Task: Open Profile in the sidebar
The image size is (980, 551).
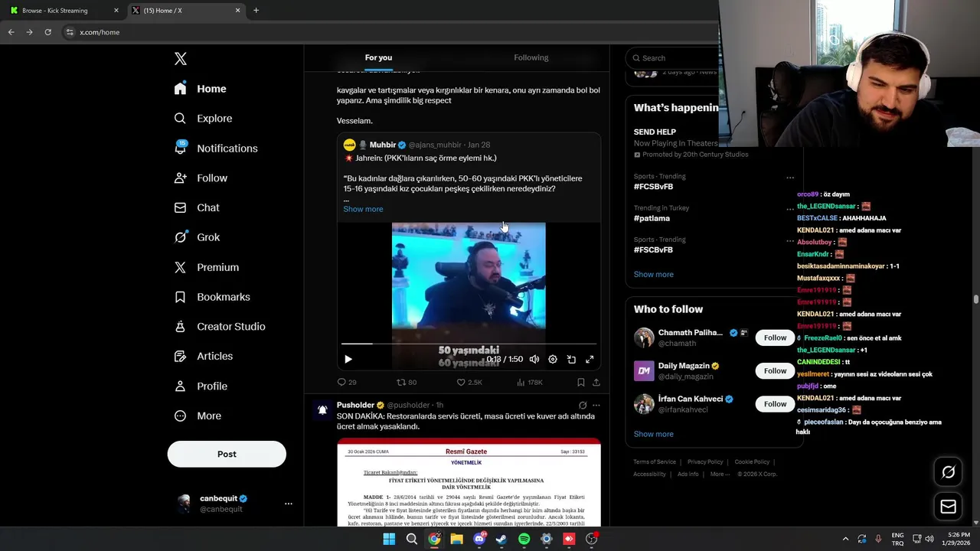Action: tap(201, 386)
